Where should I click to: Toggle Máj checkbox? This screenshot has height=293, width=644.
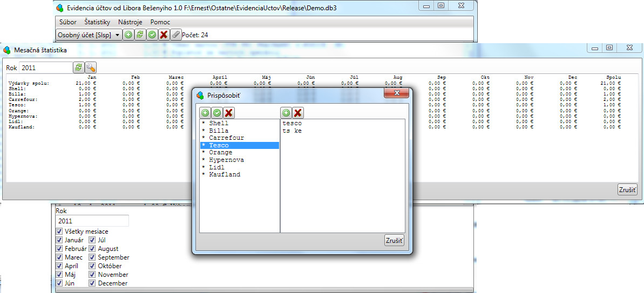tap(59, 274)
